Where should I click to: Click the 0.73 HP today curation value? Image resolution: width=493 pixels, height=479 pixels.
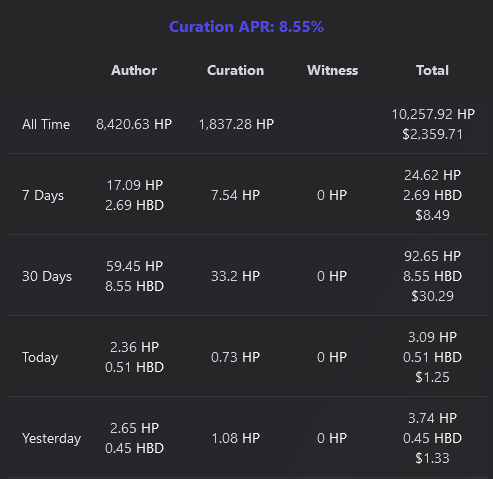(235, 357)
